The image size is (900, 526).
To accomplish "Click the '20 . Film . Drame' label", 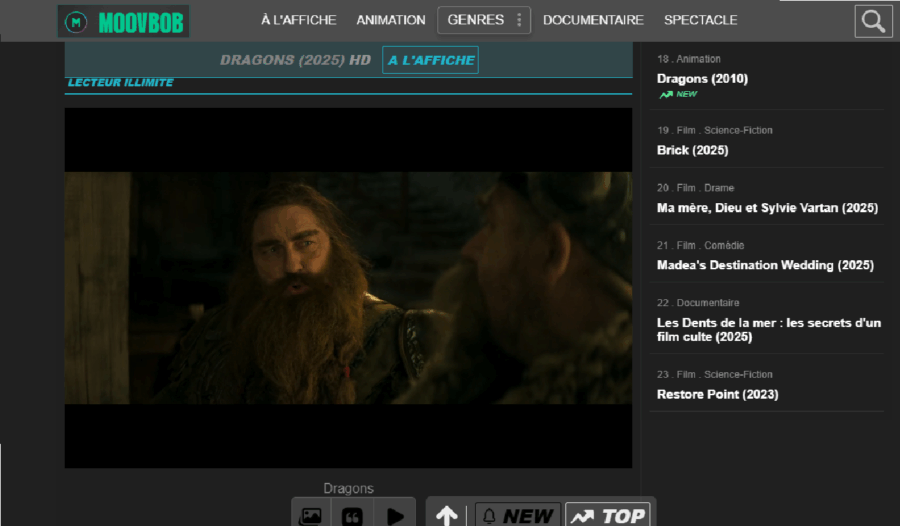I will 695,188.
